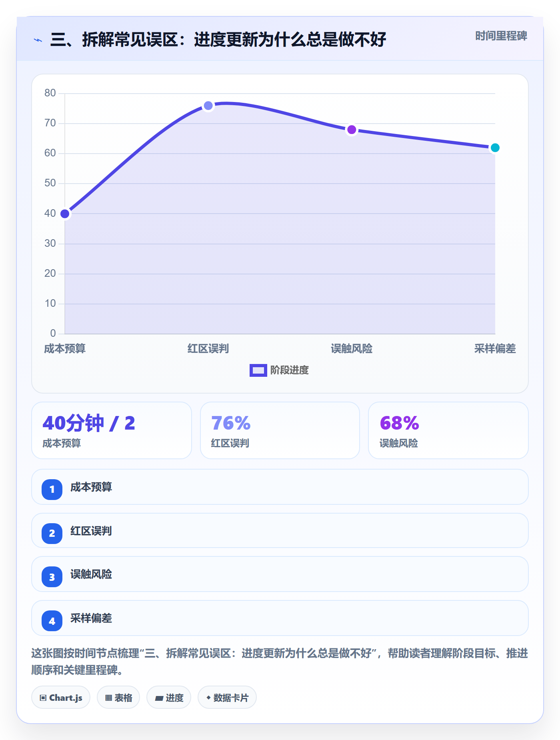This screenshot has height=740, width=560.
Task: Select the 采样偏差 list row text
Action: pyautogui.click(x=91, y=618)
